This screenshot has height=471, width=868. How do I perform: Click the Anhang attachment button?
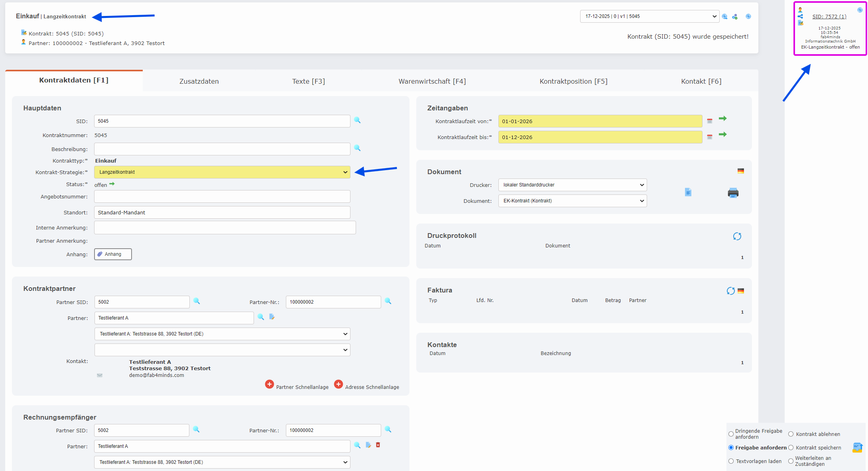(x=113, y=254)
